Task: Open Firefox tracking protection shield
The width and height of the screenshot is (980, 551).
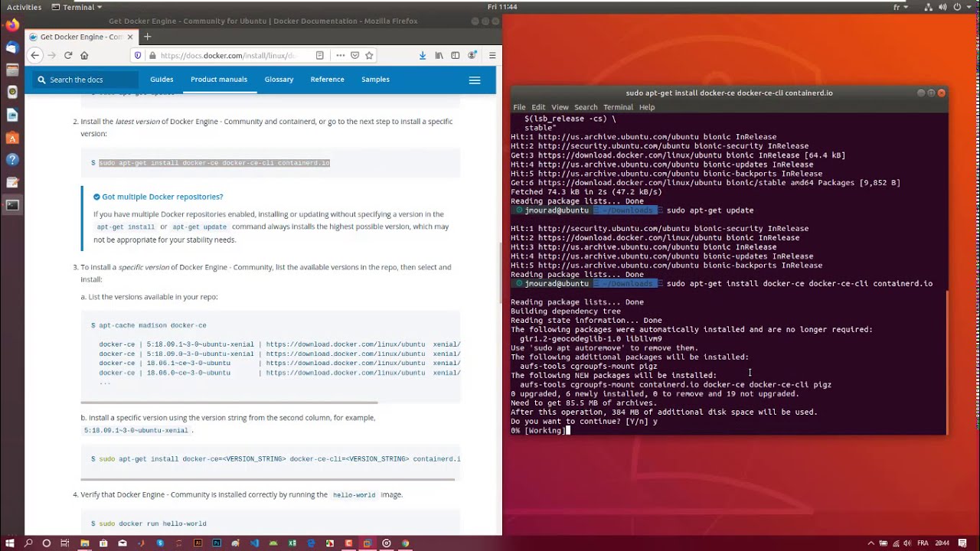Action: (x=138, y=55)
